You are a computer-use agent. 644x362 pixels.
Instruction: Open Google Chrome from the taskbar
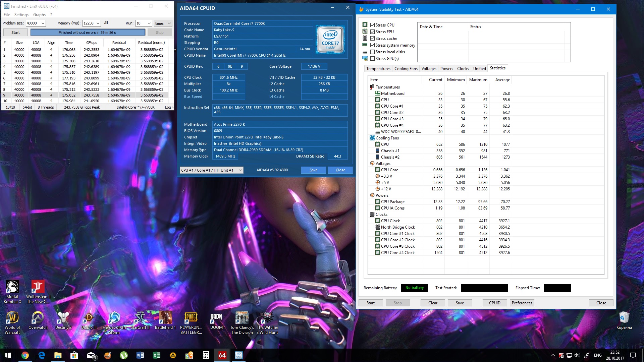(x=25, y=355)
